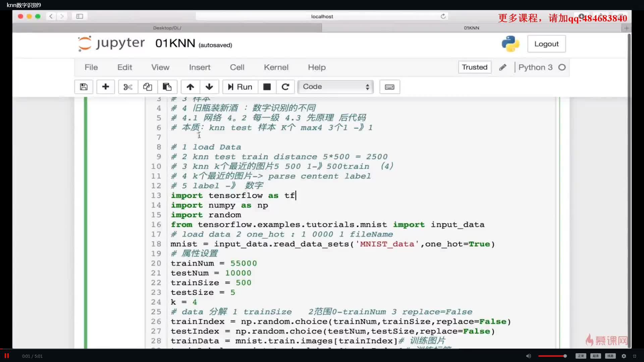Toggle the Trusted notebook status

(475, 67)
